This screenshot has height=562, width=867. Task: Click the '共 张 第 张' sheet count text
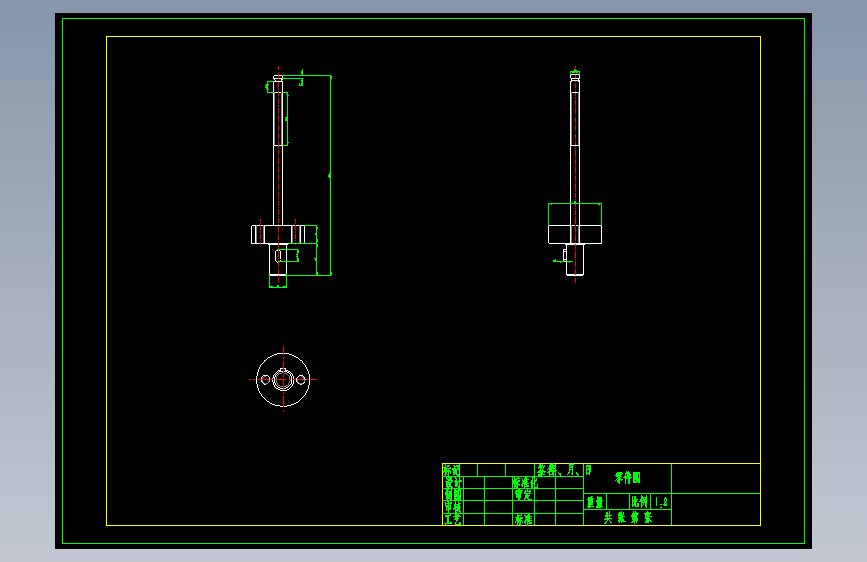click(628, 518)
